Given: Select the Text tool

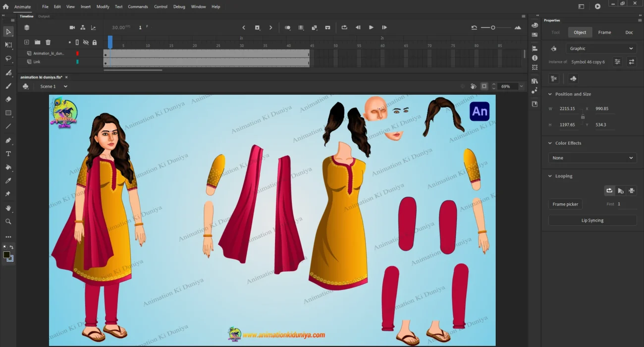Looking at the screenshot, I should 8,154.
